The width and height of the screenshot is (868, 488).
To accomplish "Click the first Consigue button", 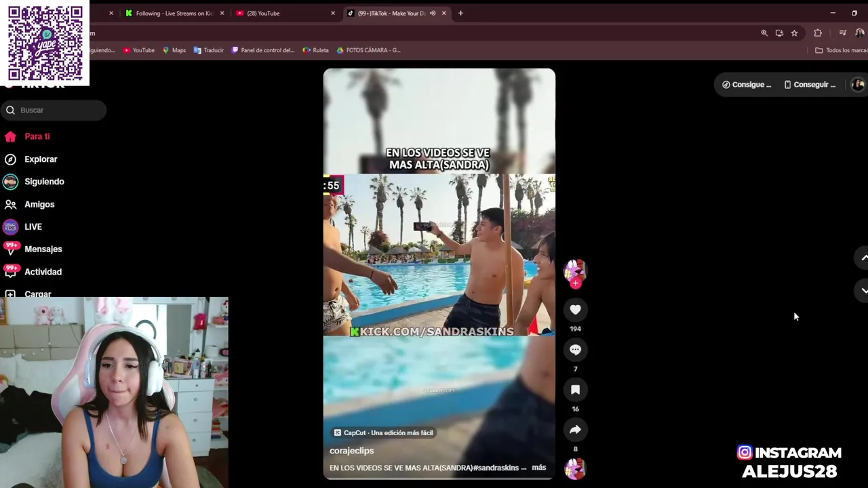I will coord(747,85).
